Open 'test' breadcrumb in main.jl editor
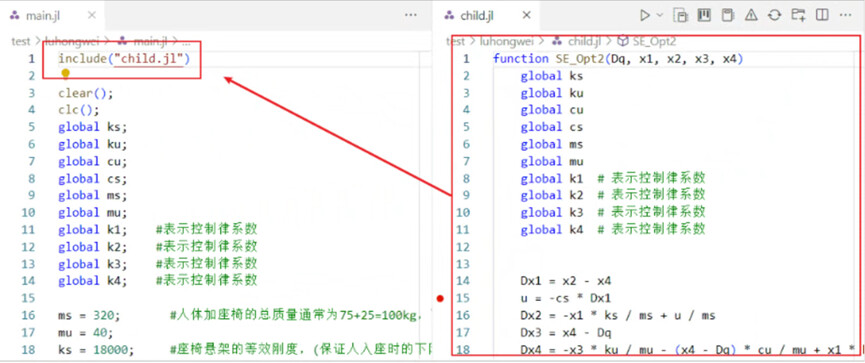Viewport: 865px width, 363px height. (x=20, y=41)
